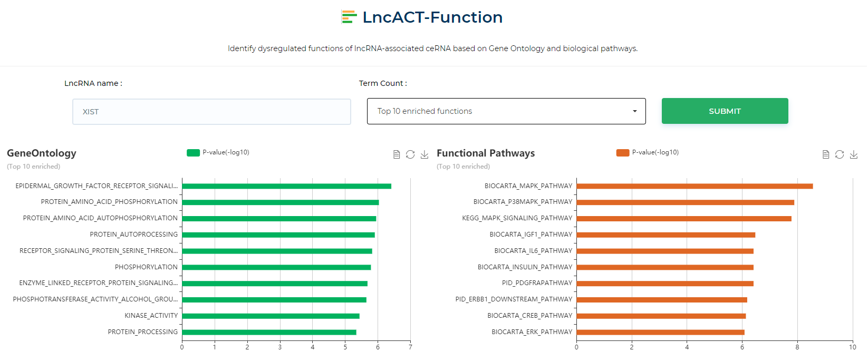Image resolution: width=868 pixels, height=361 pixels.
Task: Download GeneOntology chart as image
Action: tap(425, 154)
